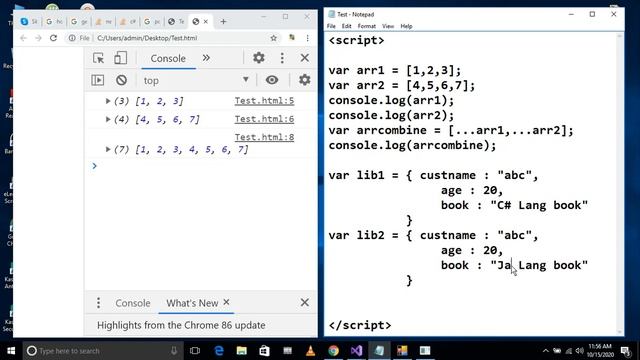Open the Notepad Help menu
This screenshot has width=640, height=360.
click(x=406, y=26)
